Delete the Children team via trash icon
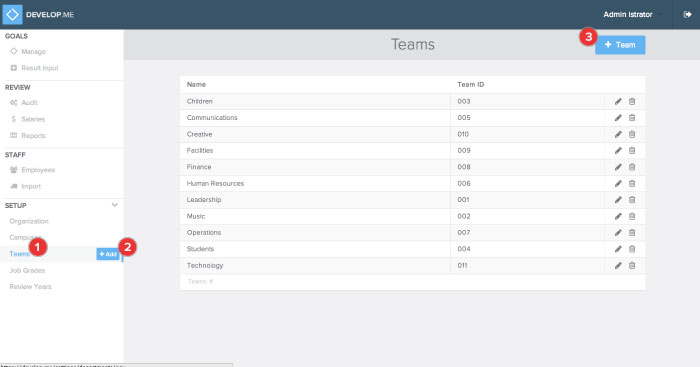Viewport: 700px width, 367px height. coord(632,101)
